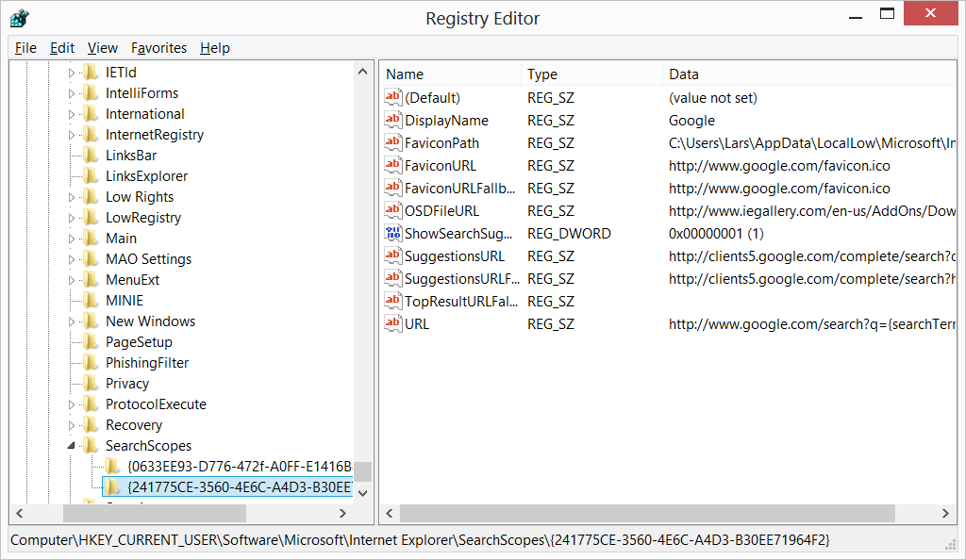
Task: Click the (value not set) data cell
Action: tap(713, 98)
